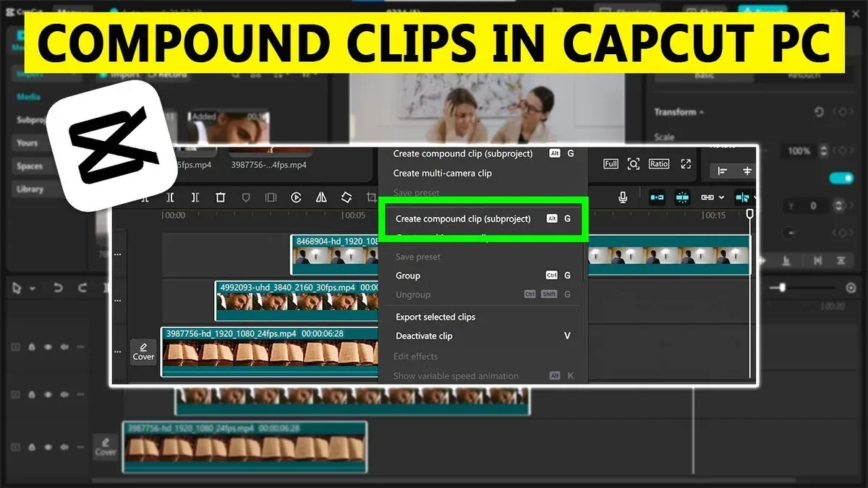Click the redo arrow in the blurred toolbar
This screenshot has height=488, width=868.
(82, 288)
